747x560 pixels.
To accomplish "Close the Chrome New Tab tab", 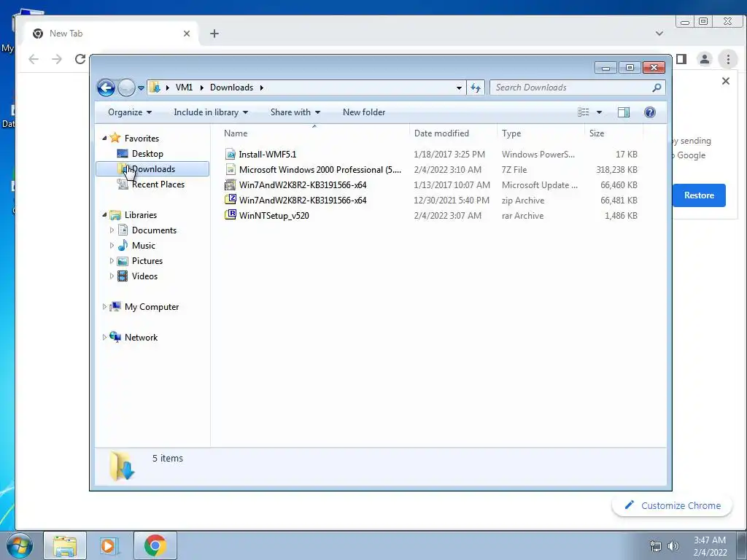I will click(x=187, y=34).
